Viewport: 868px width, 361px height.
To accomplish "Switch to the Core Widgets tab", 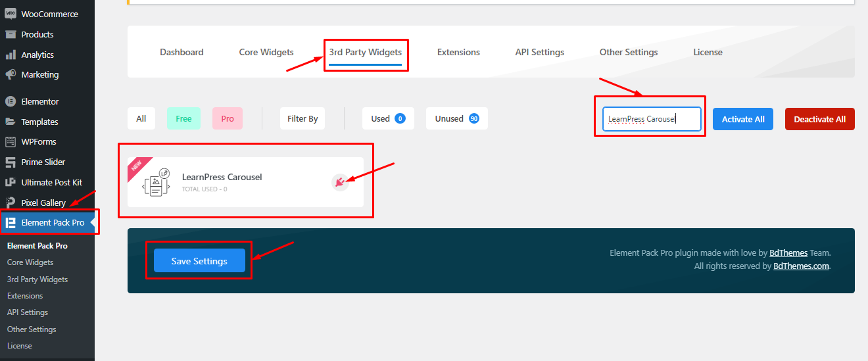I will click(266, 53).
